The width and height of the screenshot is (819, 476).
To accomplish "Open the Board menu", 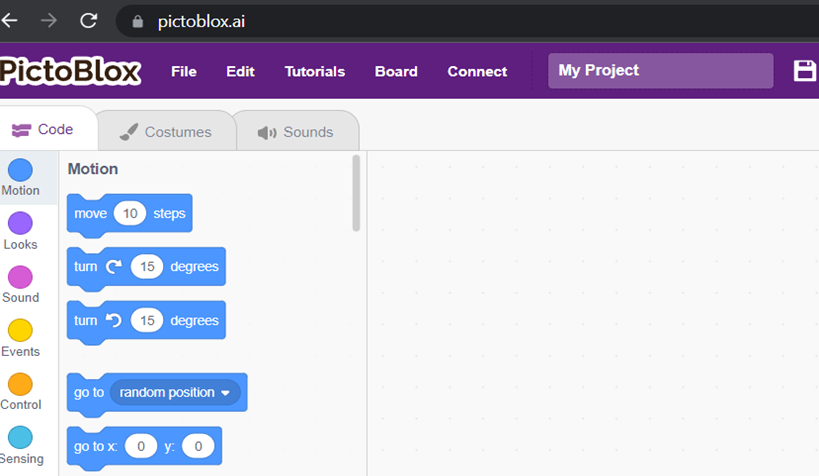I will pyautogui.click(x=396, y=72).
